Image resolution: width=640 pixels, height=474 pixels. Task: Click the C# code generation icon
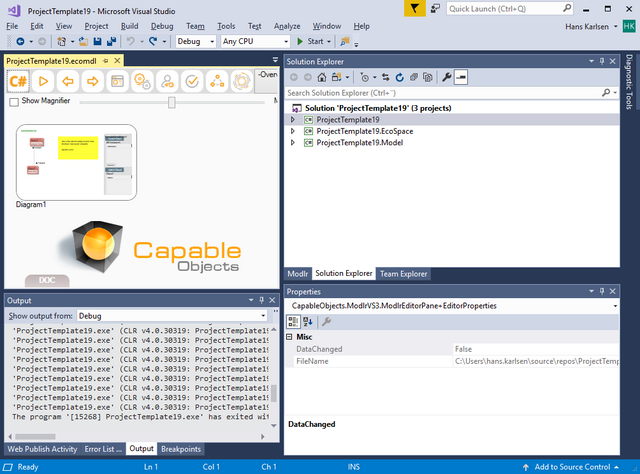18,81
